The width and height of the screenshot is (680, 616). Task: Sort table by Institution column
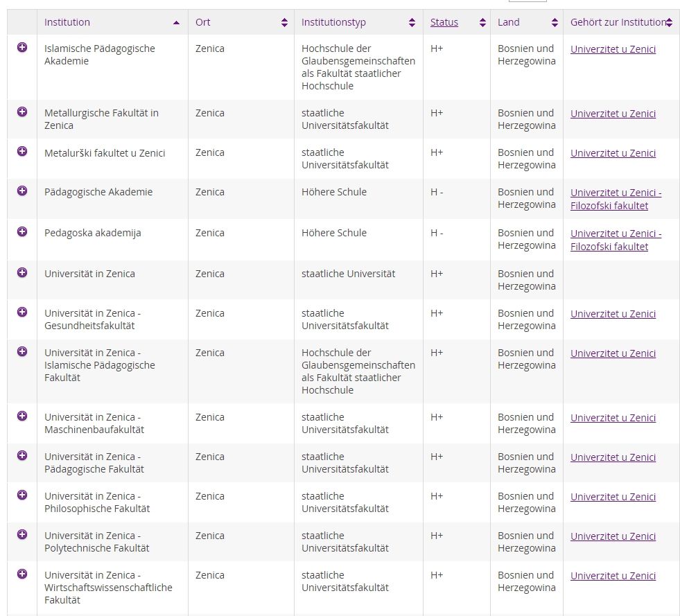click(x=67, y=22)
